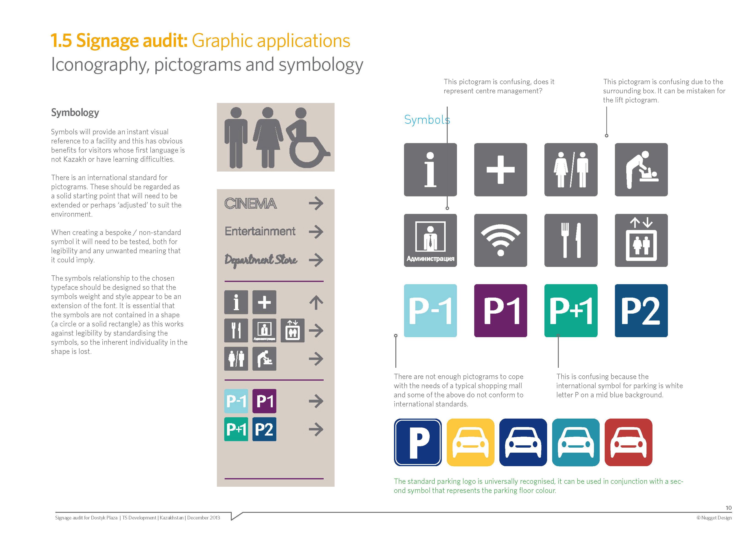Screen dimensions: 756x535
Task: Click the arrow next to Entertainment
Action: point(316,232)
